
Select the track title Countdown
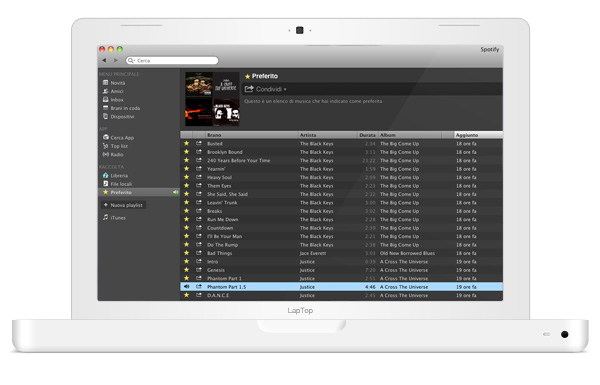220,228
